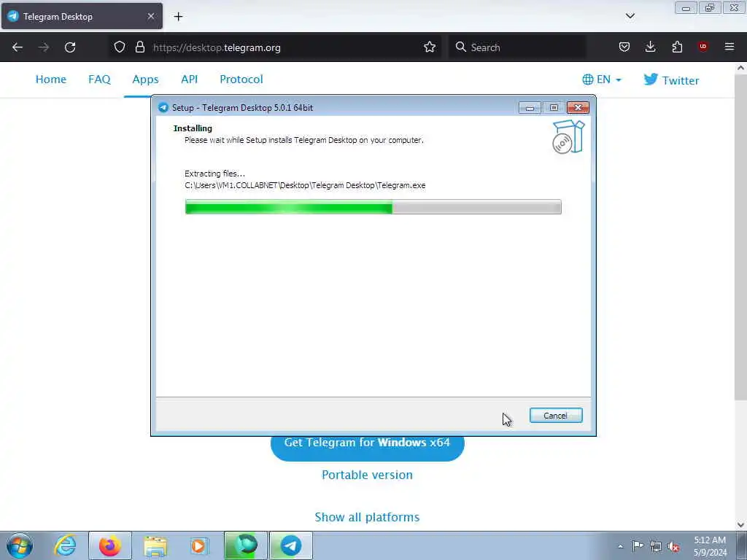Screen dimensions: 747x560
Task: Open the Portable version link
Action: click(x=368, y=475)
